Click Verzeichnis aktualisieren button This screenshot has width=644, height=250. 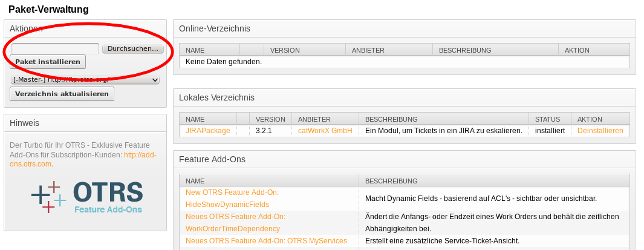62,94
